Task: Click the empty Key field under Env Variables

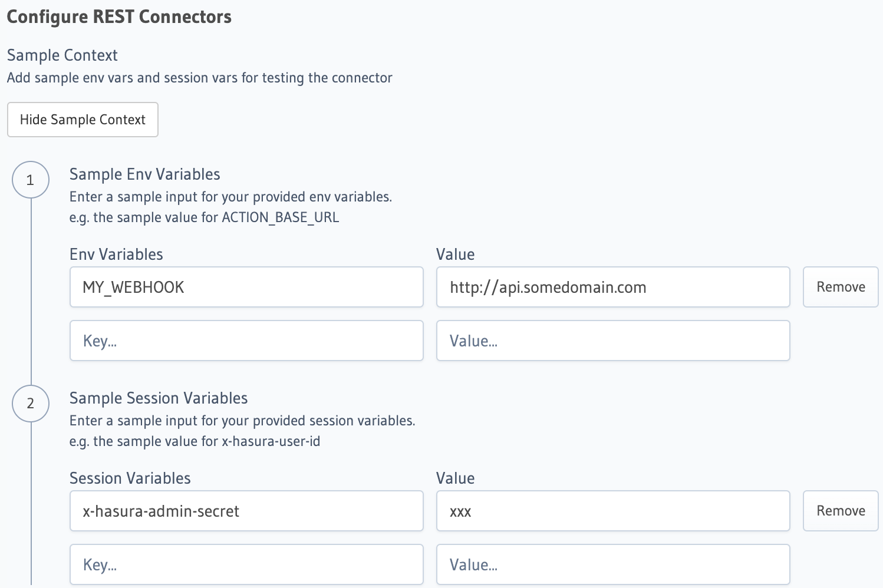Action: (246, 341)
